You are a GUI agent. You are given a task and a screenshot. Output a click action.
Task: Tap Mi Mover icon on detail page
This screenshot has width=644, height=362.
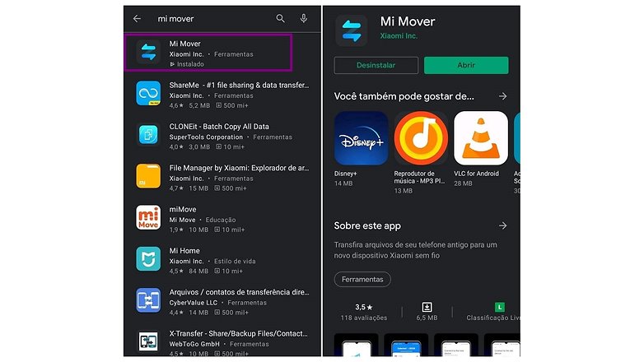point(351,30)
